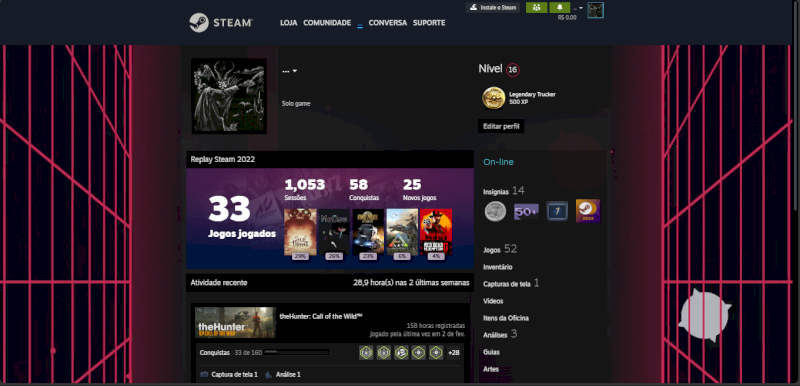This screenshot has width=800, height=386.
Task: Open the Análises link in sidebar
Action: tap(495, 335)
